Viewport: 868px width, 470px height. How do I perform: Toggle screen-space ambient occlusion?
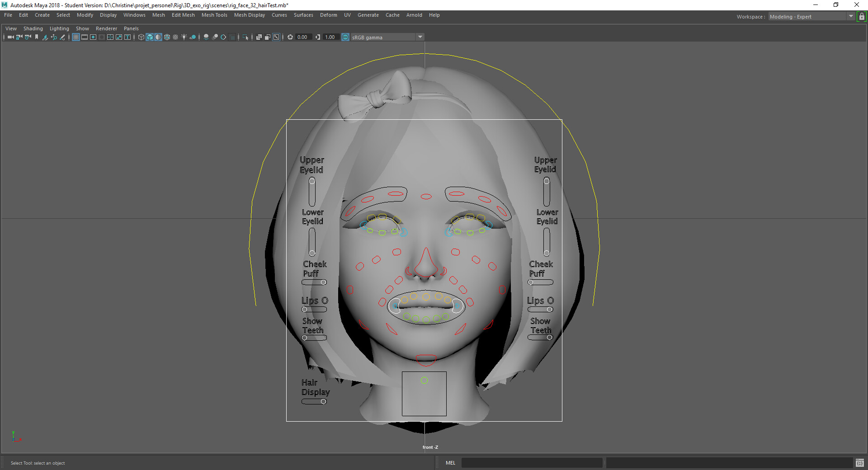coord(206,37)
